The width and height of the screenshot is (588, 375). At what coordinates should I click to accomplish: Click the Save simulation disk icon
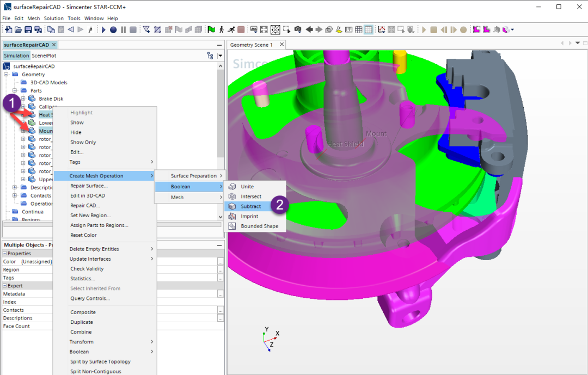(x=28, y=29)
